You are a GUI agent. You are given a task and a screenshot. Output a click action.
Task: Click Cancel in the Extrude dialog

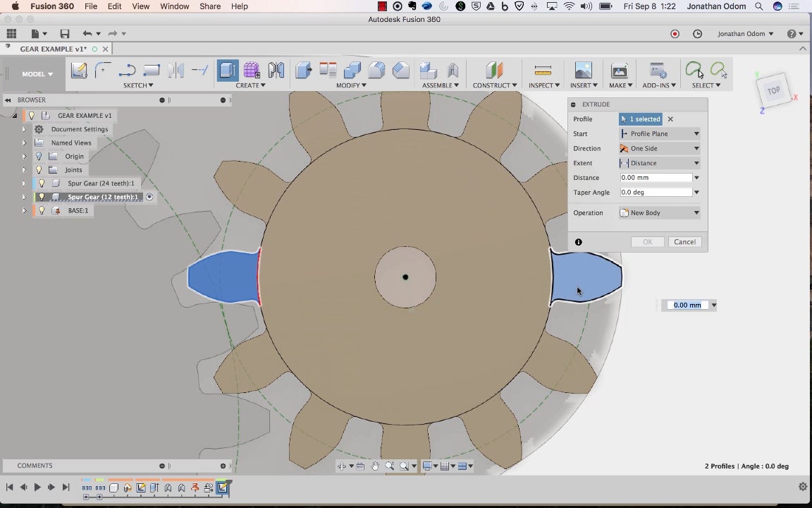tap(684, 242)
